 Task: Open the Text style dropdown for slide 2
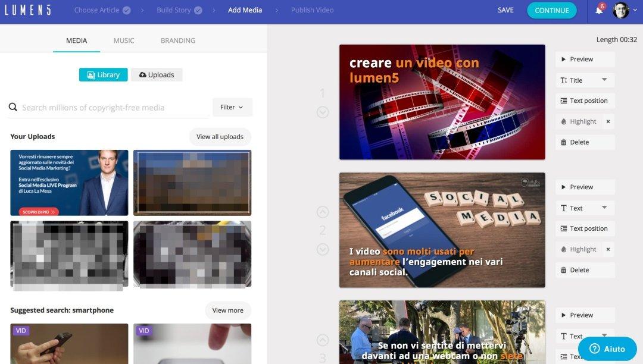pyautogui.click(x=585, y=208)
